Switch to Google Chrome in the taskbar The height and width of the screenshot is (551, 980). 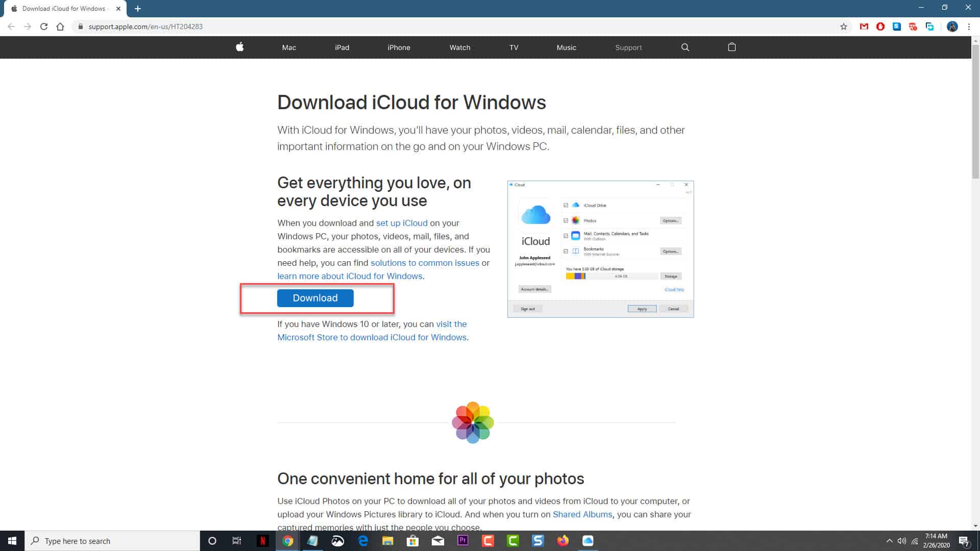point(288,541)
